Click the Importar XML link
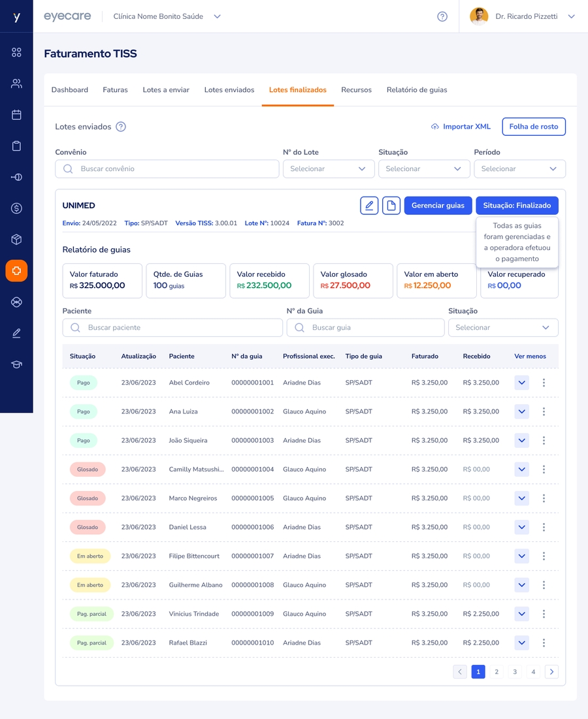Viewport: 588px width, 719px height. tap(461, 127)
